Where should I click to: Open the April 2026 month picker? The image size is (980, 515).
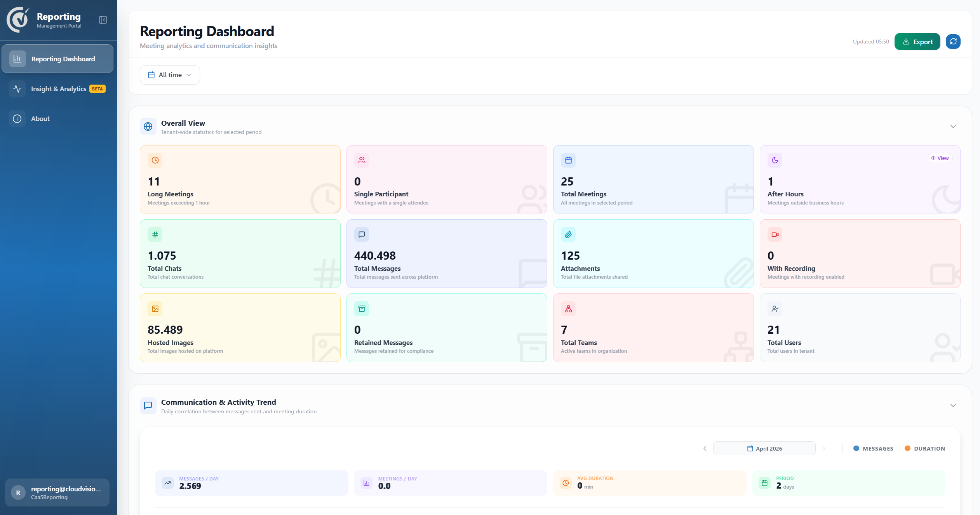coord(764,449)
